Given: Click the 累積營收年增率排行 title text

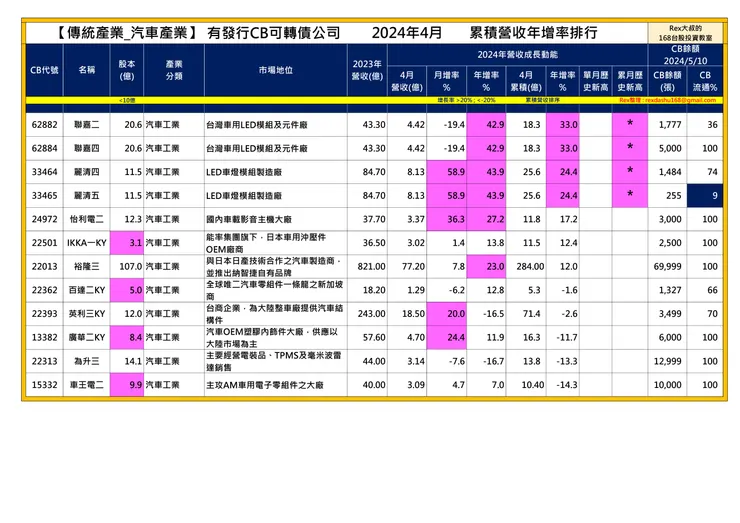Looking at the screenshot, I should tap(533, 33).
